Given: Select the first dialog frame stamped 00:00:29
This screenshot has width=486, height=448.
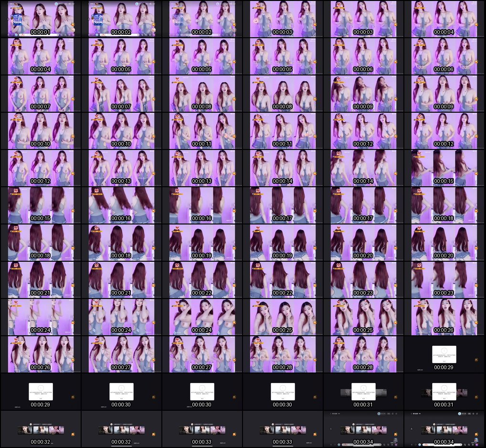Looking at the screenshot, I should [x=444, y=354].
